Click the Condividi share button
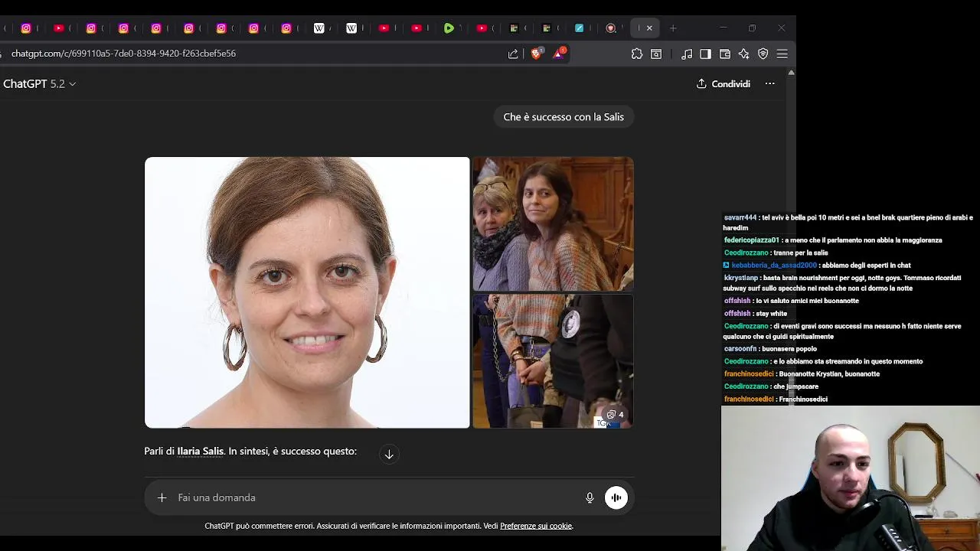 tap(723, 83)
